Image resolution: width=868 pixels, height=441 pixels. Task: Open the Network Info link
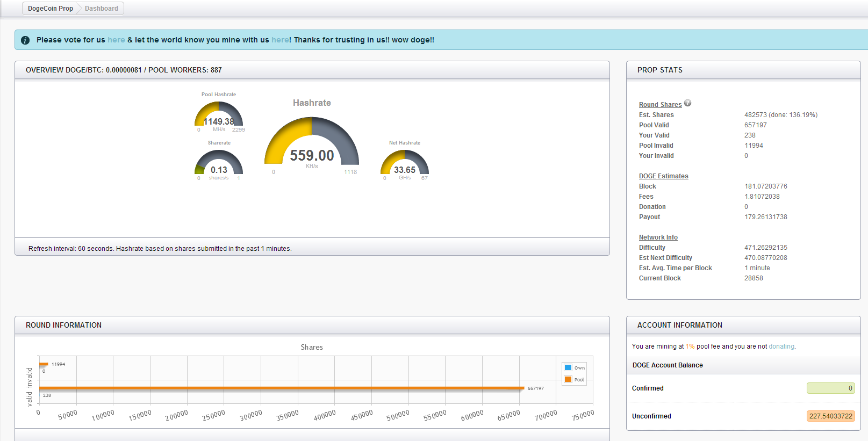(x=658, y=237)
